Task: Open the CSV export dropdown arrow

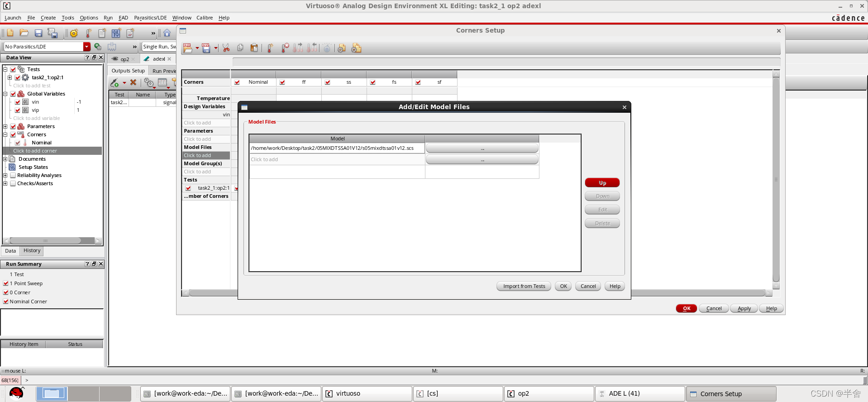Action: [x=216, y=48]
